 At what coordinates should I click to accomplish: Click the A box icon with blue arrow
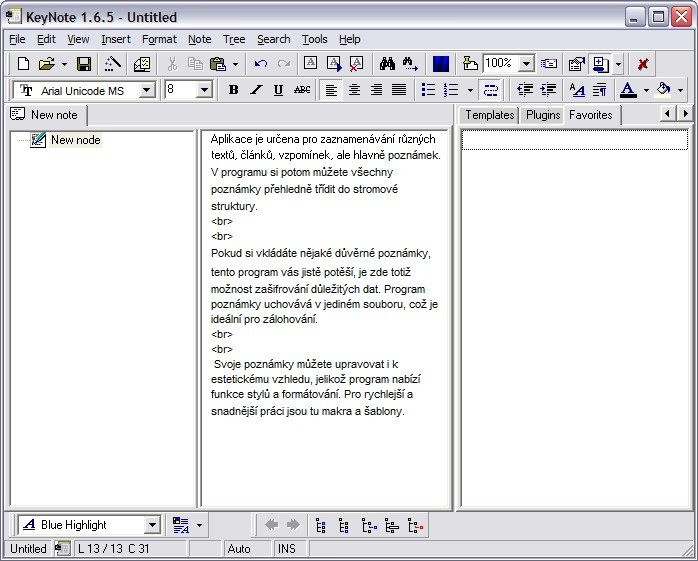[334, 64]
